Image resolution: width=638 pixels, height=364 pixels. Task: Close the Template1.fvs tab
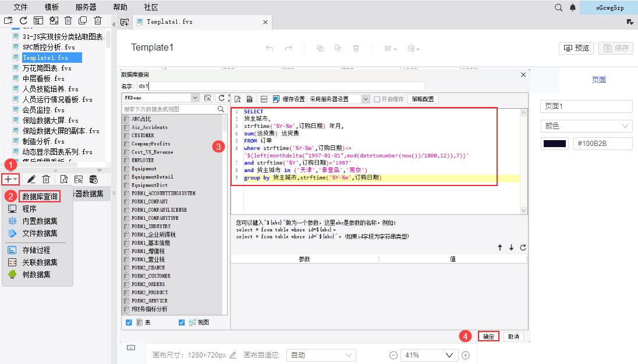[265, 22]
